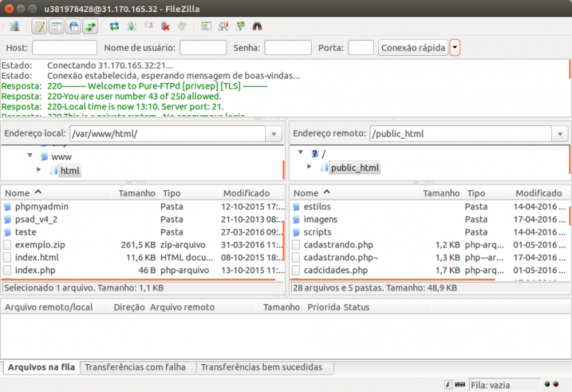Image resolution: width=572 pixels, height=392 pixels.
Task: Click the process queue toolbar icon
Action: point(132,26)
